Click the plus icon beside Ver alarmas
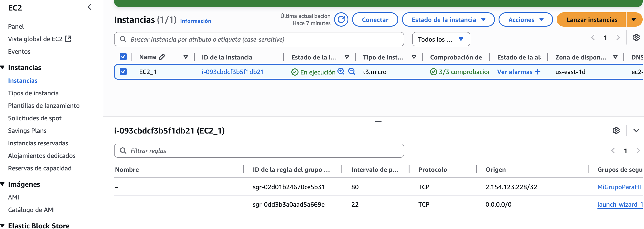 538,72
